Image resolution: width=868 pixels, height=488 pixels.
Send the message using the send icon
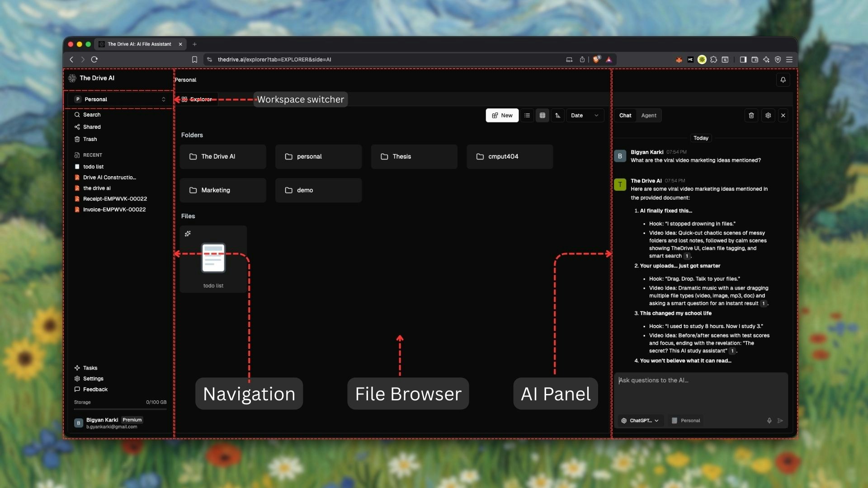780,420
